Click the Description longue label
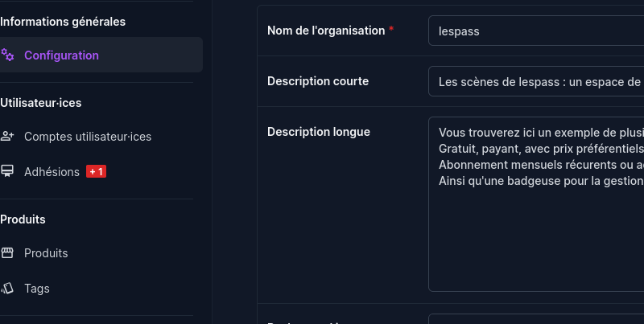The image size is (644, 324). point(319,132)
